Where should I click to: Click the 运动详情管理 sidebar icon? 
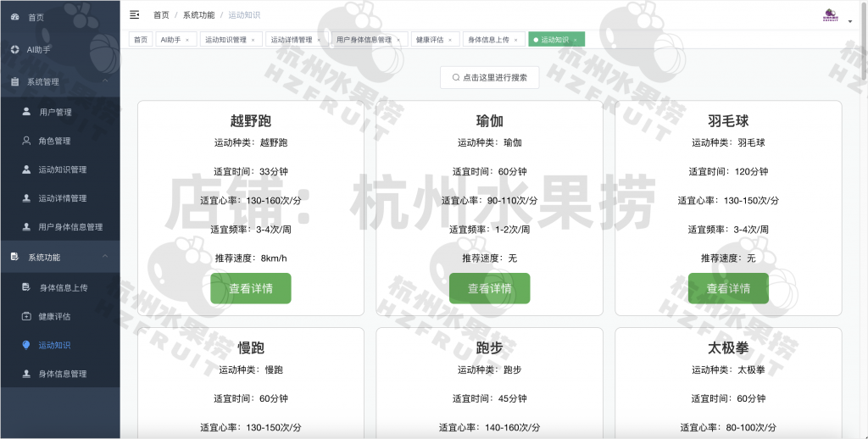(x=26, y=197)
